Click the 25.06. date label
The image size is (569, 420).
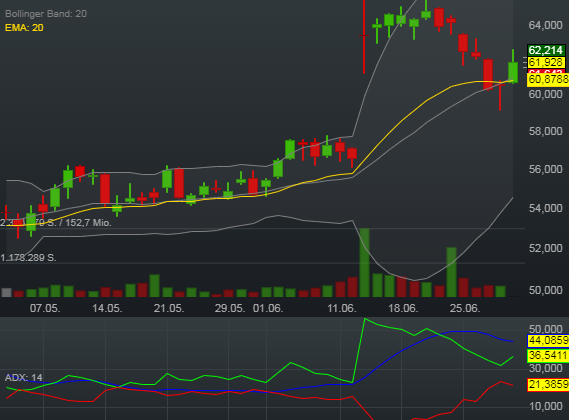(465, 309)
